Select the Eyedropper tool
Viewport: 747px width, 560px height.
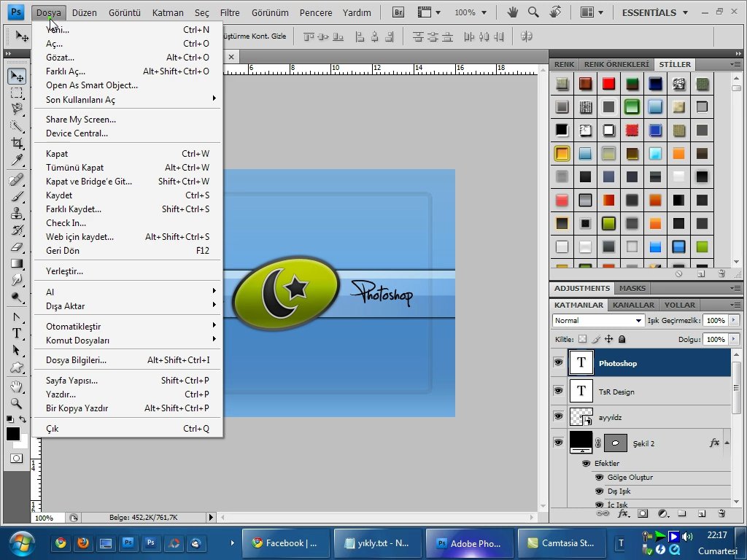point(17,160)
